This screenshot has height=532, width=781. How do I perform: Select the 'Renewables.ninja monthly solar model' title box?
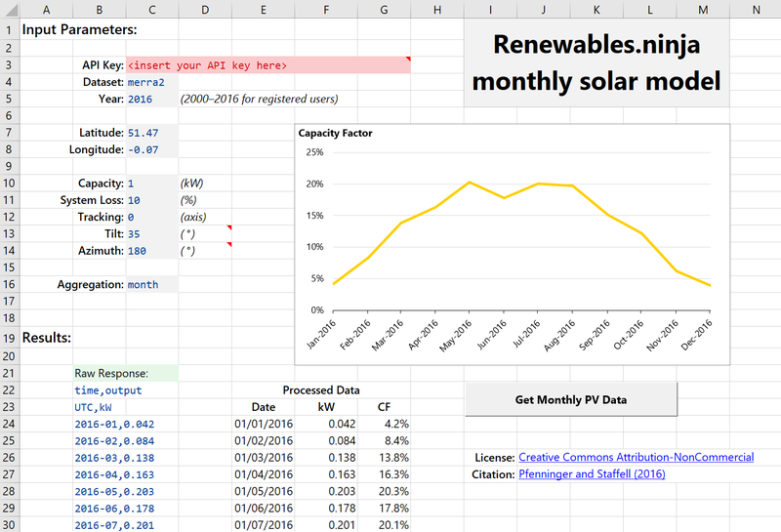point(596,62)
